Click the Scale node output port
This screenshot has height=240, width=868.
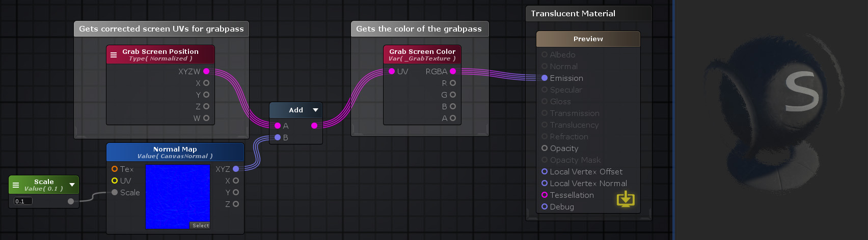(71, 201)
